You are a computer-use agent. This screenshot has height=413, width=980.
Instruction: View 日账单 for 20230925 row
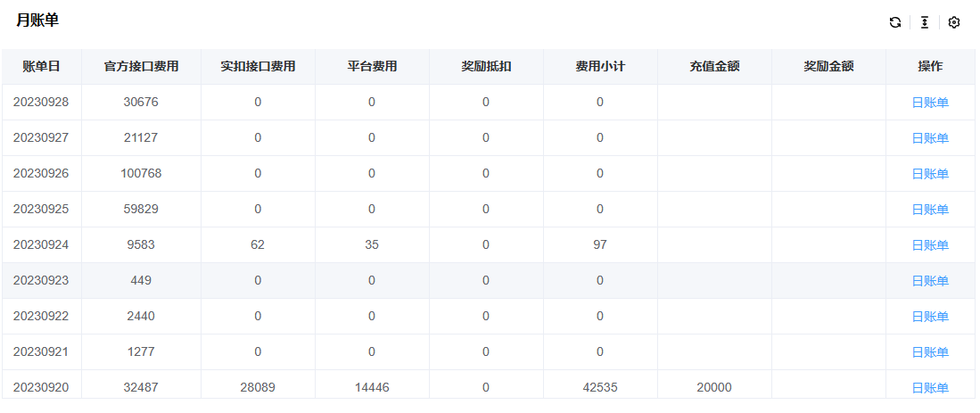[930, 210]
